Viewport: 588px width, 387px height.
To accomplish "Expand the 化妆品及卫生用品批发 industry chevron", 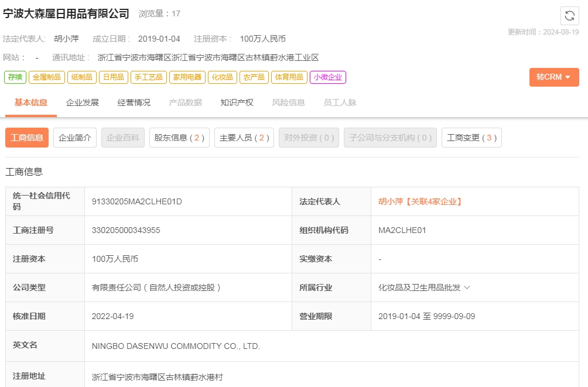I will point(467,287).
